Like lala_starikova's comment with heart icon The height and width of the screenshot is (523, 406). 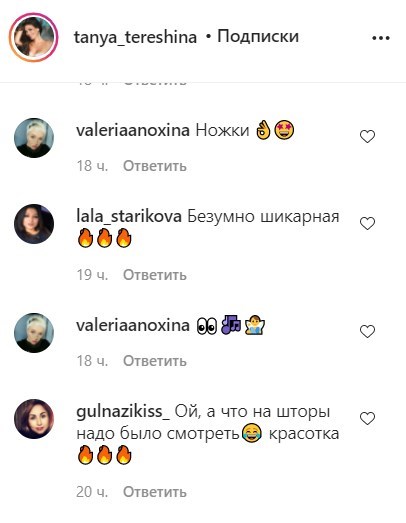coord(367,223)
